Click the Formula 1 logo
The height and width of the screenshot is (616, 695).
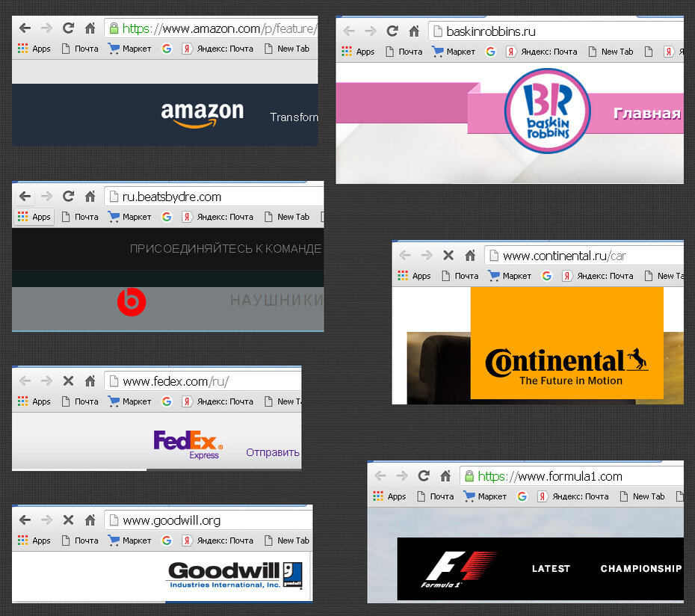[458, 570]
